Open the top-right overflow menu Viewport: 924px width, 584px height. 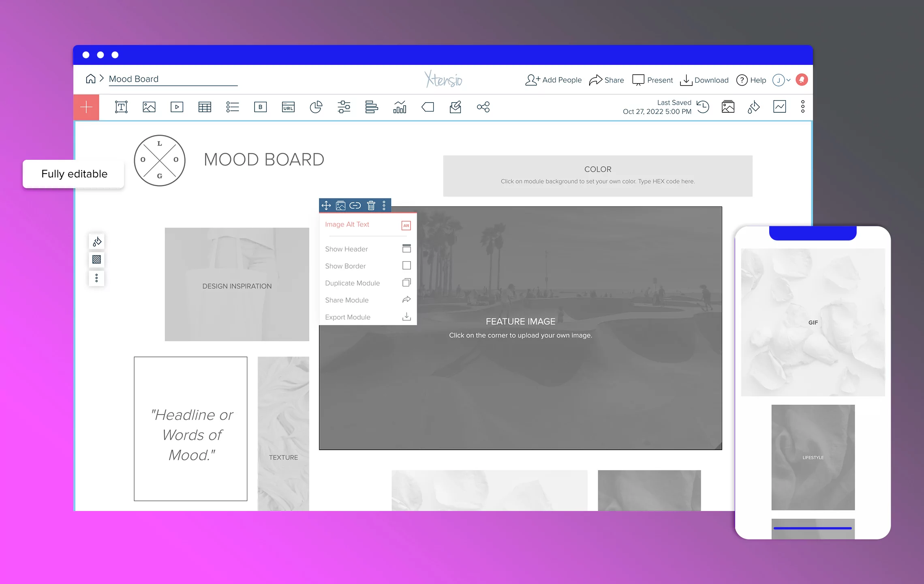click(802, 107)
